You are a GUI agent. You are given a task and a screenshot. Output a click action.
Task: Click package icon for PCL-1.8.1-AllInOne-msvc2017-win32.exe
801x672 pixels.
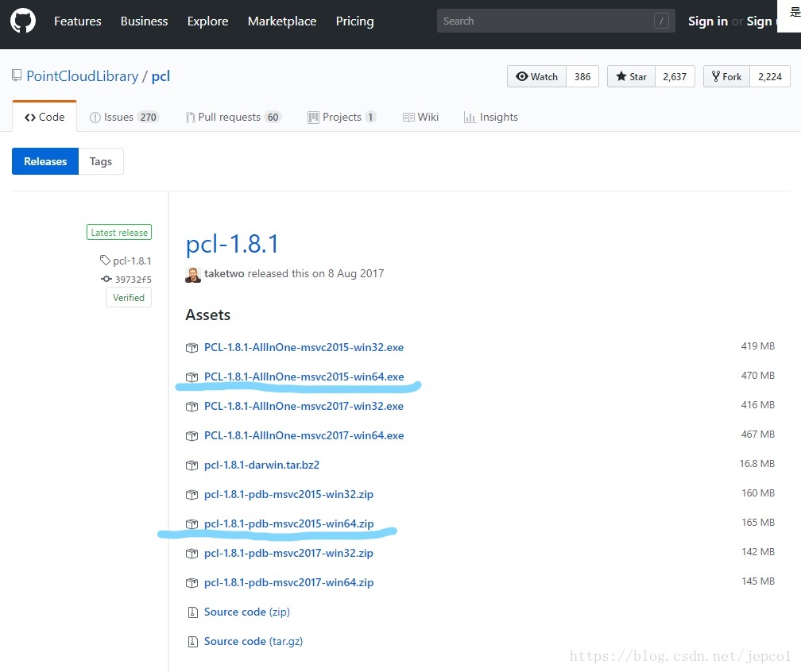click(192, 407)
